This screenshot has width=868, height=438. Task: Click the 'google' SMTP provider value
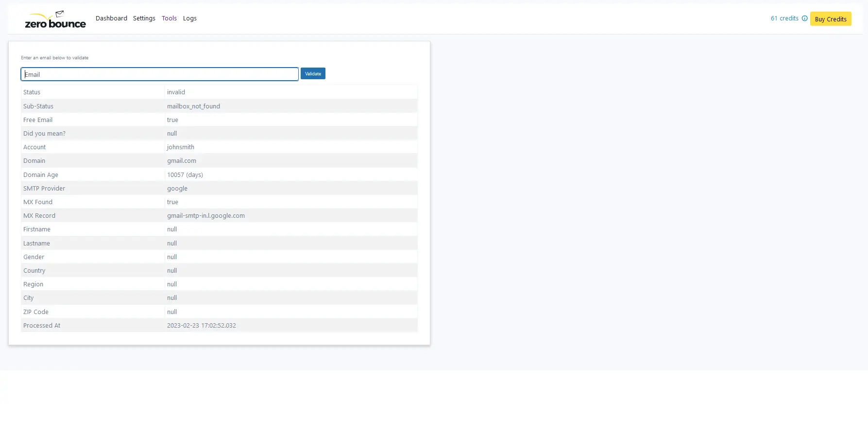pos(177,189)
